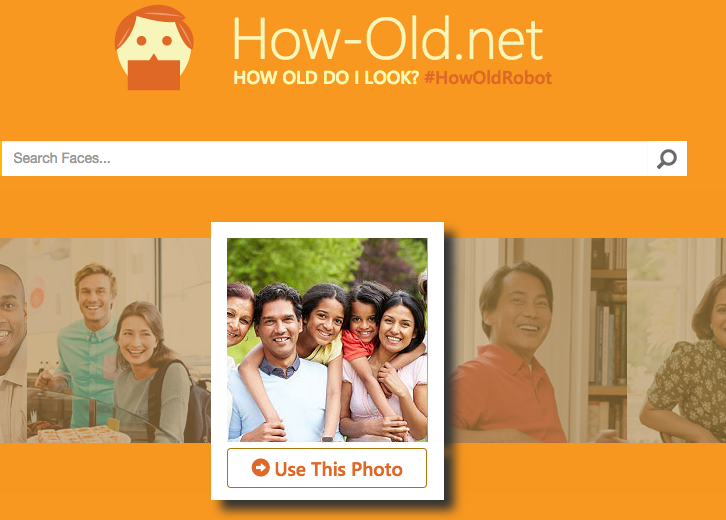
Task: Select the cafe photo with blonde man in teal shirt
Action: (x=119, y=340)
